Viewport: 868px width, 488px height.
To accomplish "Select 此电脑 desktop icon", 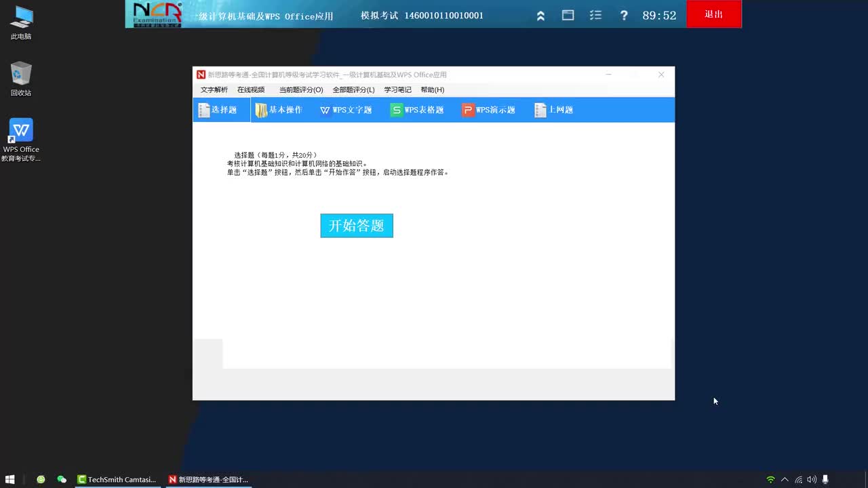I will tap(21, 22).
